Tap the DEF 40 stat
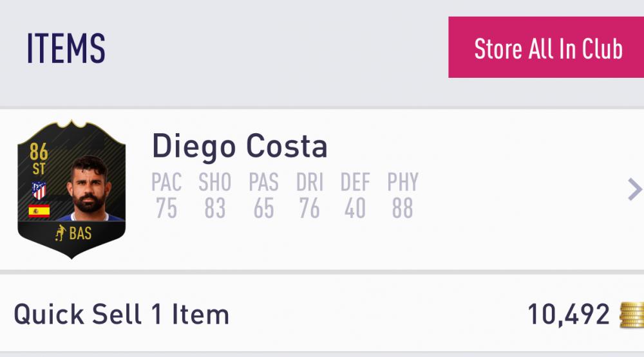 pyautogui.click(x=355, y=196)
